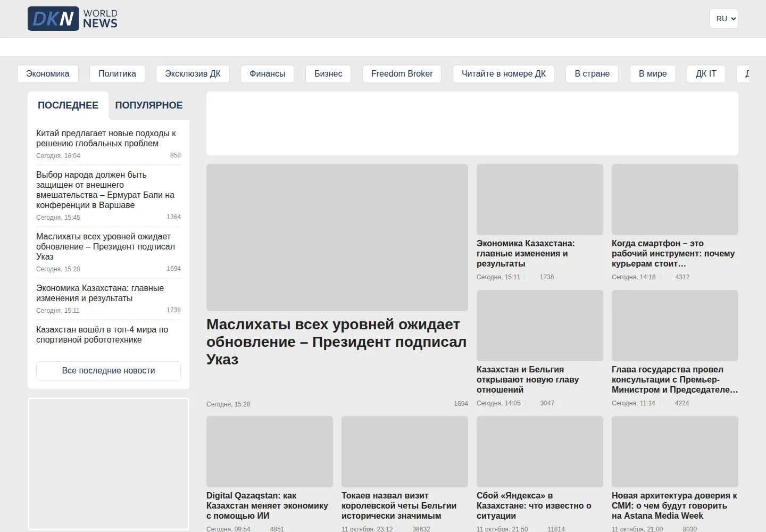This screenshot has height=532, width=766.
Task: Open the large featured Маслихаты headline
Action: click(x=337, y=342)
